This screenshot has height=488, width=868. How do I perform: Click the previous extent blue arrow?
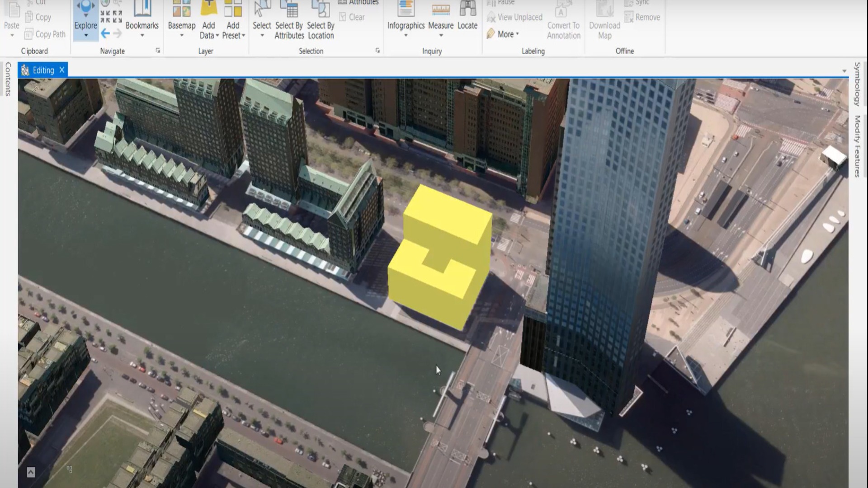click(x=105, y=33)
